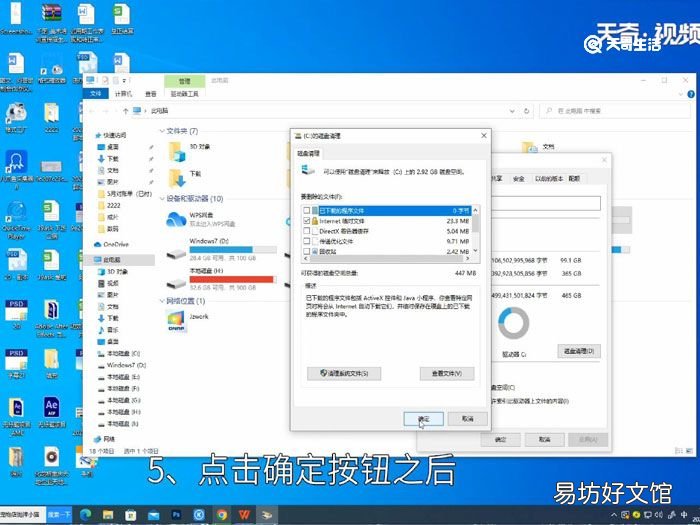Click the right arrow of cleanup list horizontal scrollbar
700x525 pixels.
pos(467,258)
